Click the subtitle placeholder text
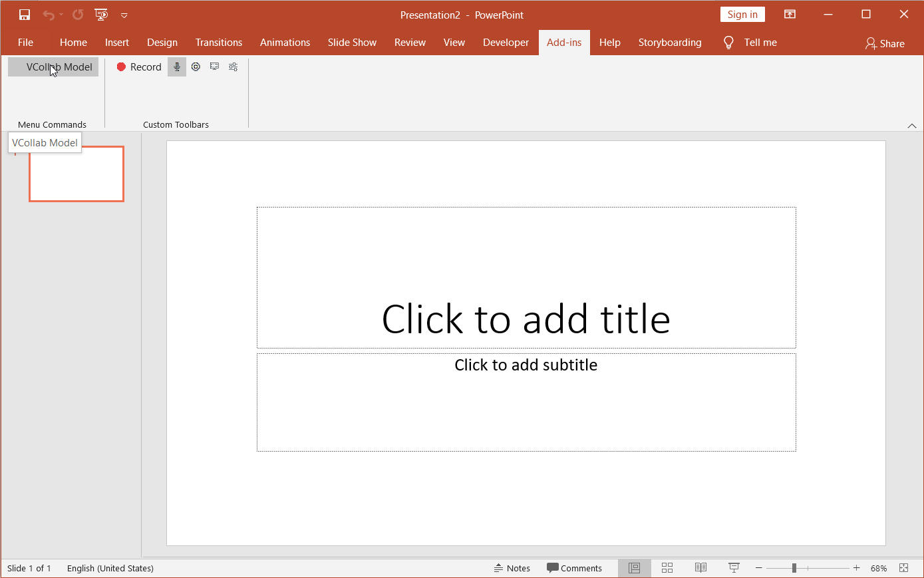924x578 pixels. pyautogui.click(x=526, y=365)
